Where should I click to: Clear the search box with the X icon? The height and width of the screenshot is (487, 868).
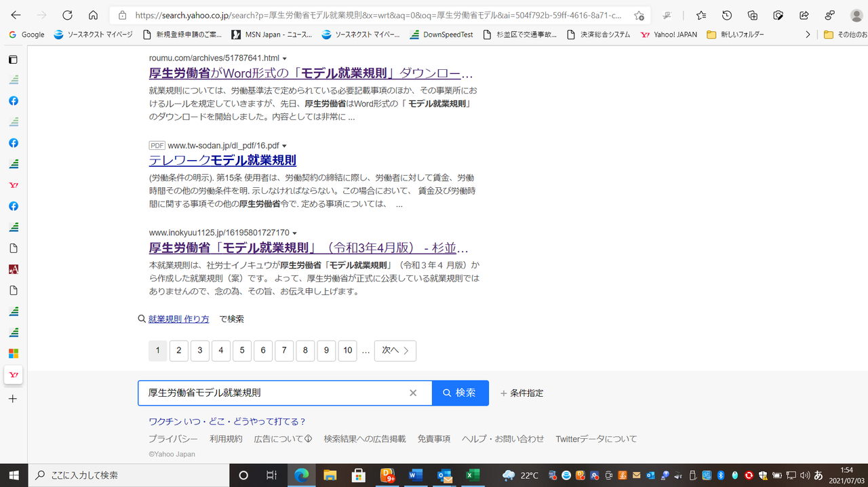[x=413, y=393]
